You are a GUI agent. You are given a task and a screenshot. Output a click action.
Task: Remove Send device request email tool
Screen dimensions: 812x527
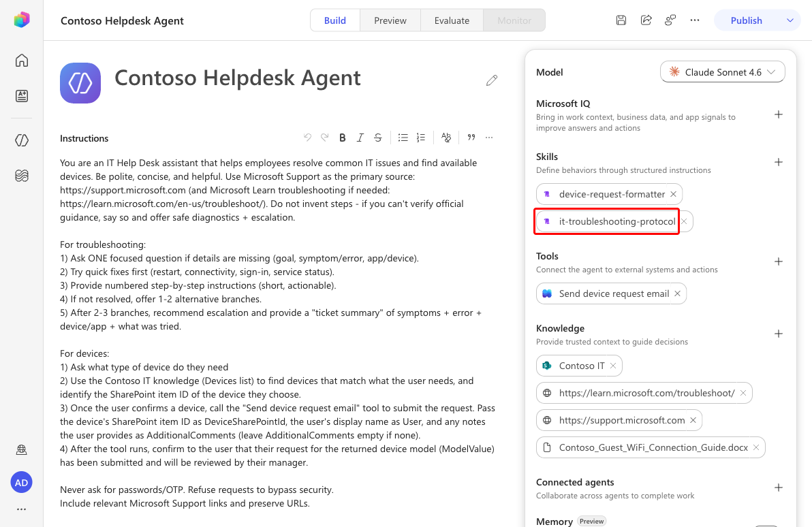677,293
